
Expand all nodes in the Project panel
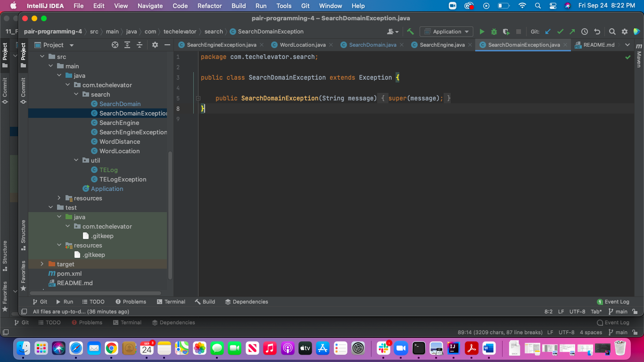coord(127,45)
